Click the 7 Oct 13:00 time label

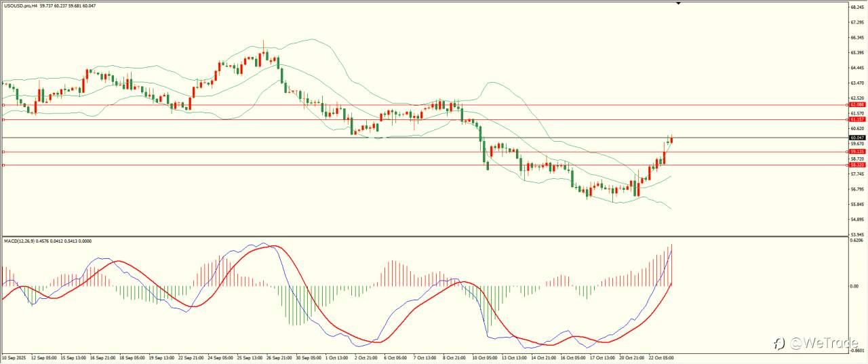point(426,357)
